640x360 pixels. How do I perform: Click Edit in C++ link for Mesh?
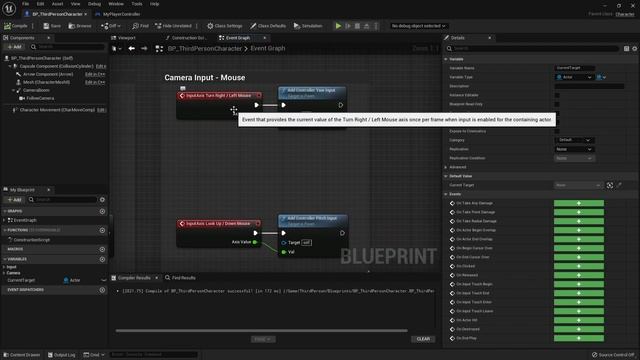tap(95, 82)
